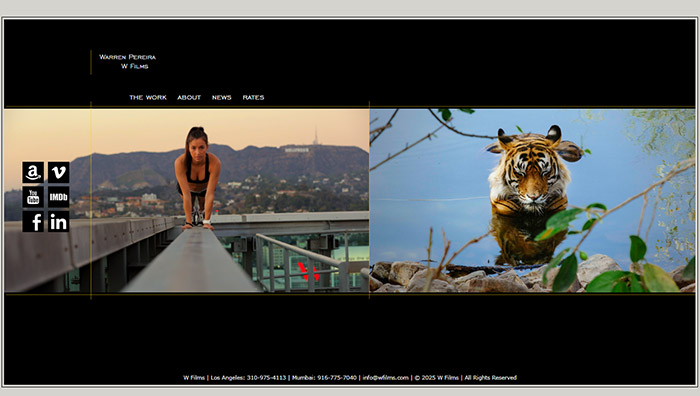
Task: Open THE WORK menu item
Action: tap(148, 97)
